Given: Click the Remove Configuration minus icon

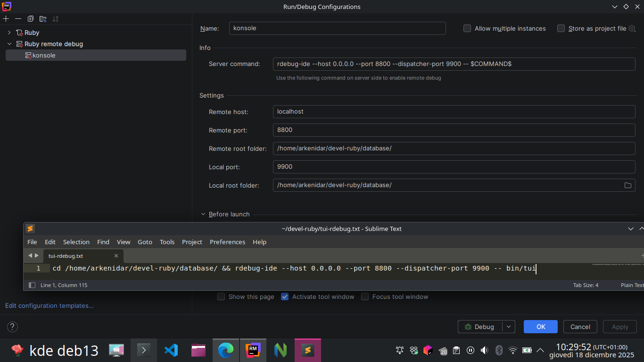Looking at the screenshot, I should tap(18, 19).
